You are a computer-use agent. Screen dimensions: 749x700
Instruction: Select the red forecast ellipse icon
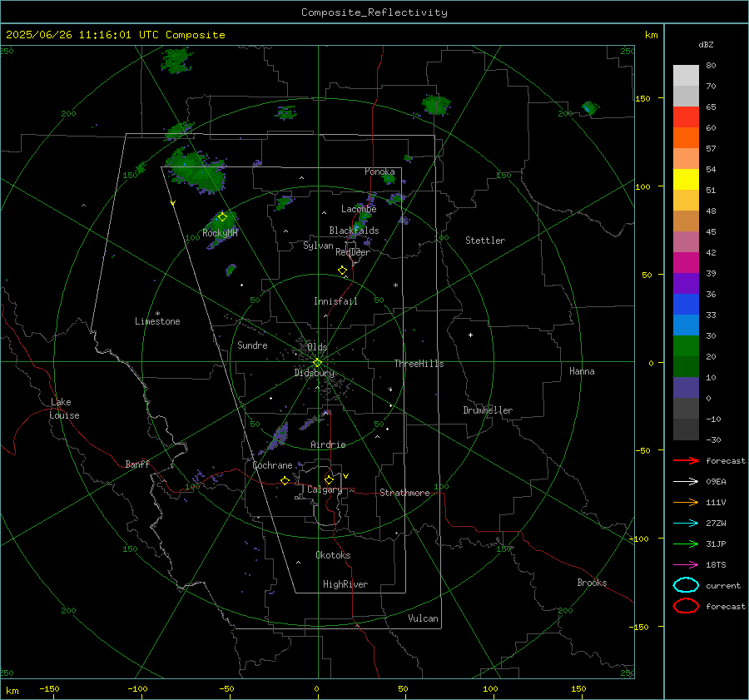click(x=686, y=606)
